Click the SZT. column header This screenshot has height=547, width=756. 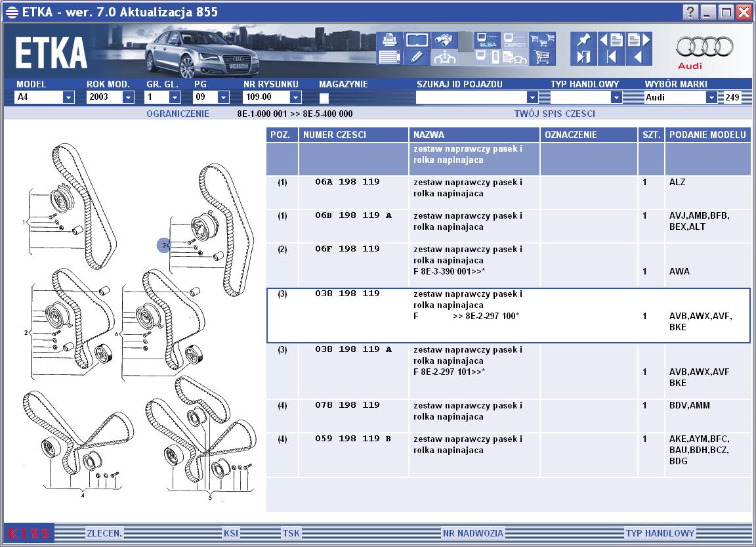[x=652, y=135]
